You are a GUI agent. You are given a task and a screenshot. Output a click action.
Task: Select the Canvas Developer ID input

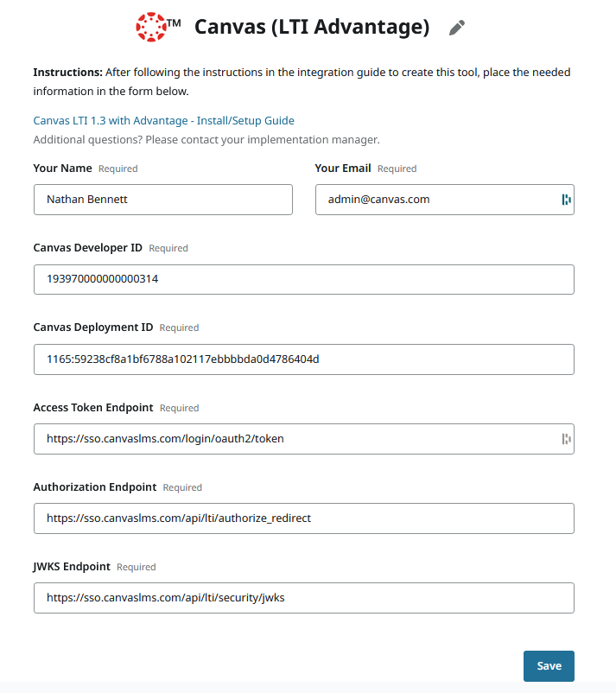(304, 280)
